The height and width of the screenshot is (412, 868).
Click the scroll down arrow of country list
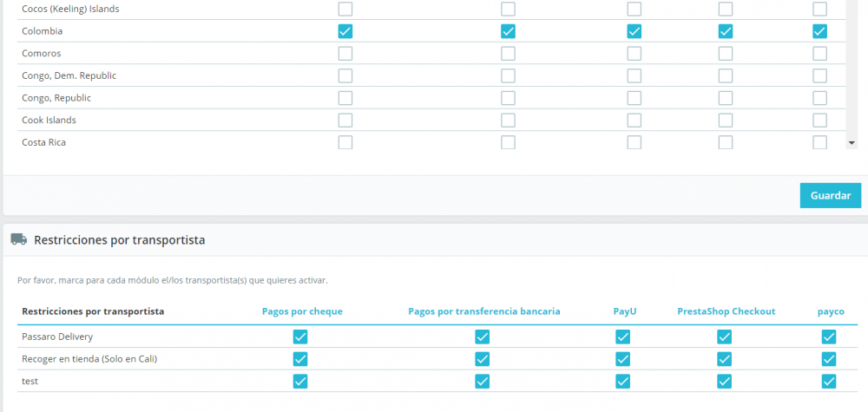(852, 142)
